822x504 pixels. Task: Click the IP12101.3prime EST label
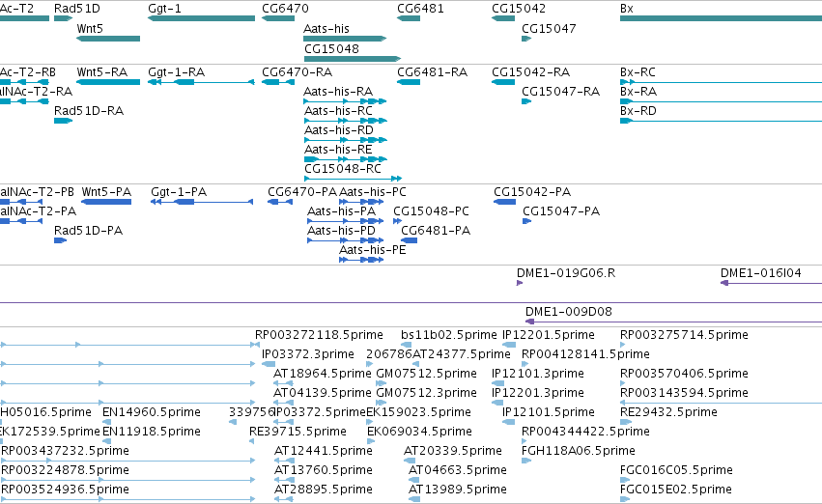pyautogui.click(x=537, y=374)
